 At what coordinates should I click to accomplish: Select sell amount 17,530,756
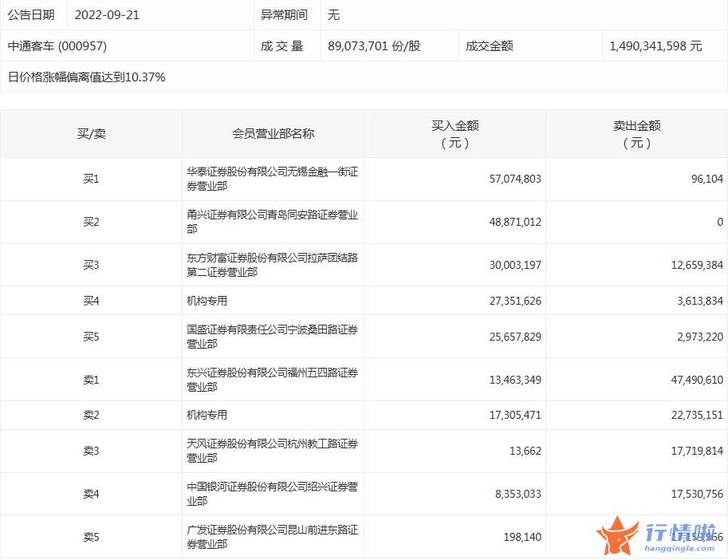coord(698,494)
